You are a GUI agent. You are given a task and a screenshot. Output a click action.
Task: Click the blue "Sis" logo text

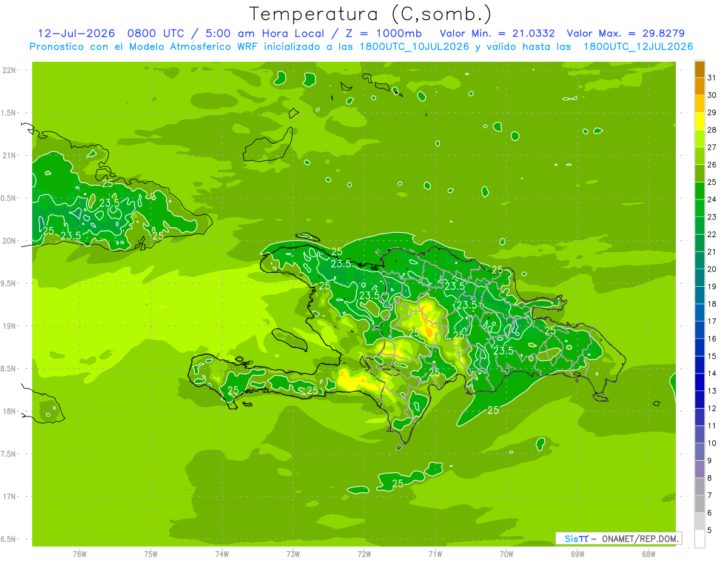(571, 539)
